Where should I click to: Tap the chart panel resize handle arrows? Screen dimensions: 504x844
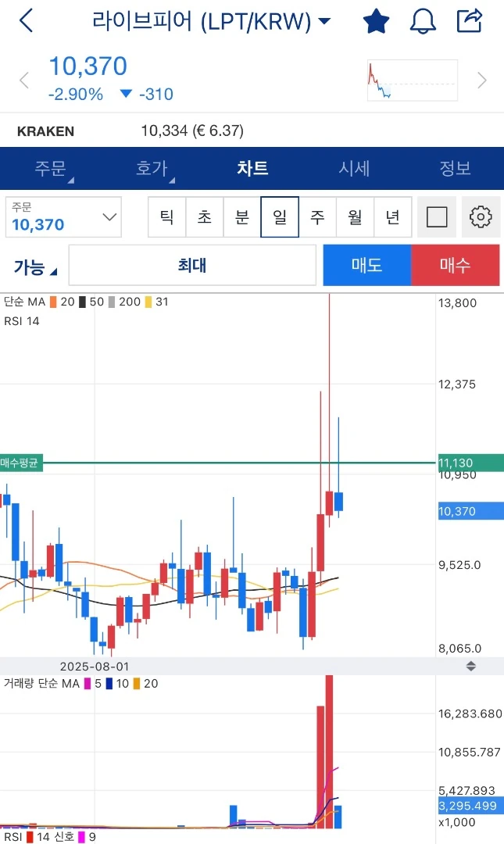point(470,667)
